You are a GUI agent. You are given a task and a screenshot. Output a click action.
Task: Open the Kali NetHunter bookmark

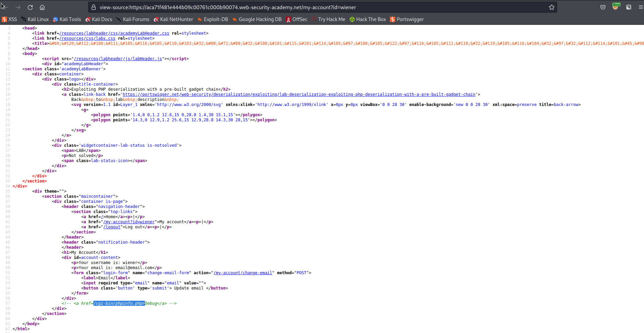coord(173,19)
